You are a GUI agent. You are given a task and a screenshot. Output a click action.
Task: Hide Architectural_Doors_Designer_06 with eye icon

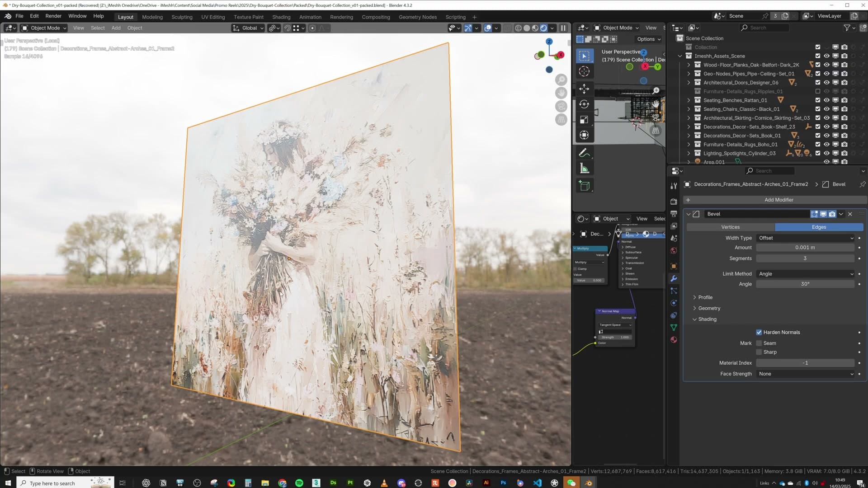(x=826, y=83)
